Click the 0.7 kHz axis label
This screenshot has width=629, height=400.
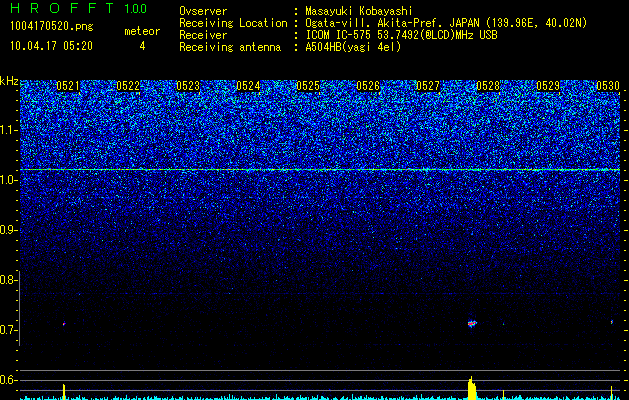coord(8,330)
